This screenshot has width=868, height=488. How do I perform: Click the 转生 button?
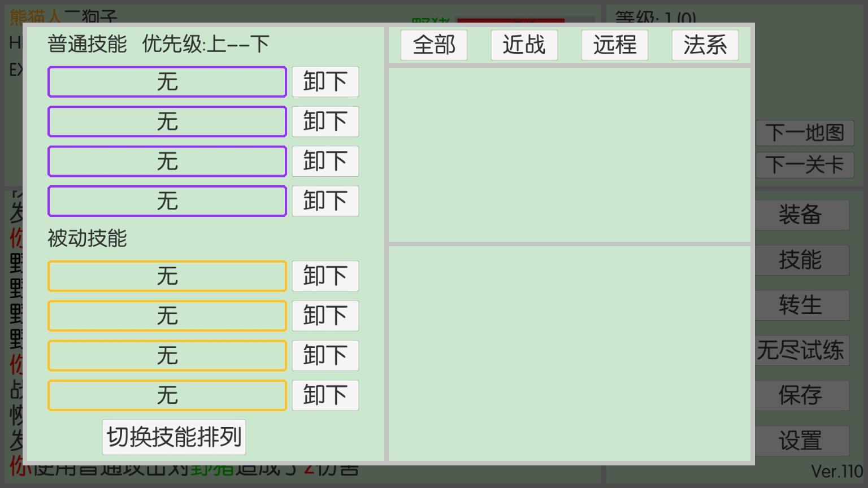click(802, 305)
